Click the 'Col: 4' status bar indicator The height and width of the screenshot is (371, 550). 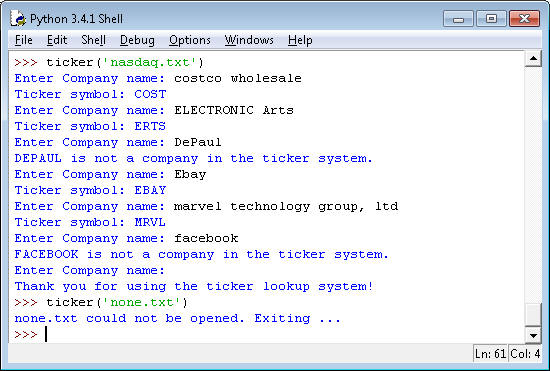525,354
